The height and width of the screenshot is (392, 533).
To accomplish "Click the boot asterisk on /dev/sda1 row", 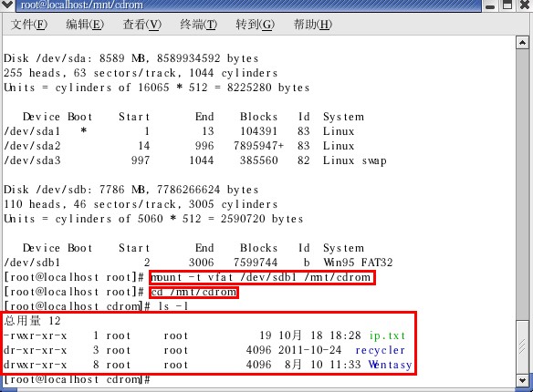I will (84, 130).
